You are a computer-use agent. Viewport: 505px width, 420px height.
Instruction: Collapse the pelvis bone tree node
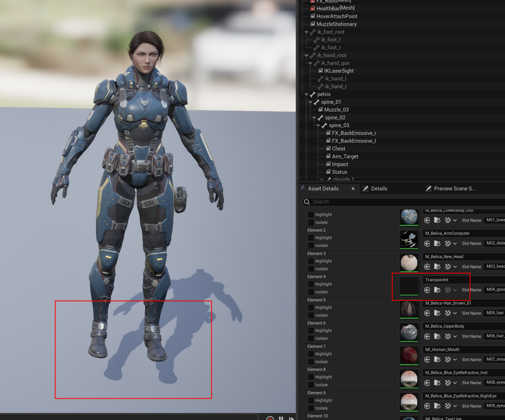(306, 94)
